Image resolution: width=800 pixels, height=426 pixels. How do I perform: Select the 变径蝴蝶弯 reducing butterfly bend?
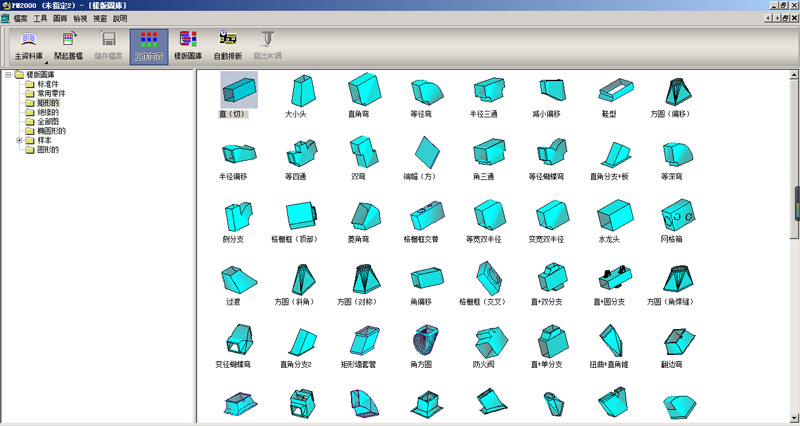tap(239, 339)
